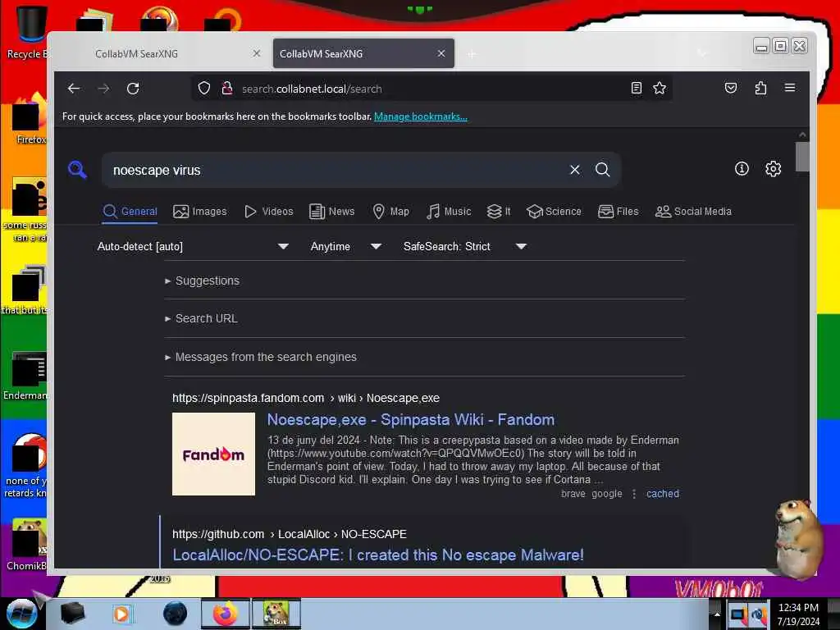Screen dimensions: 840x630
Task: Show hidden system tray icons arrow
Action: [x=717, y=614]
